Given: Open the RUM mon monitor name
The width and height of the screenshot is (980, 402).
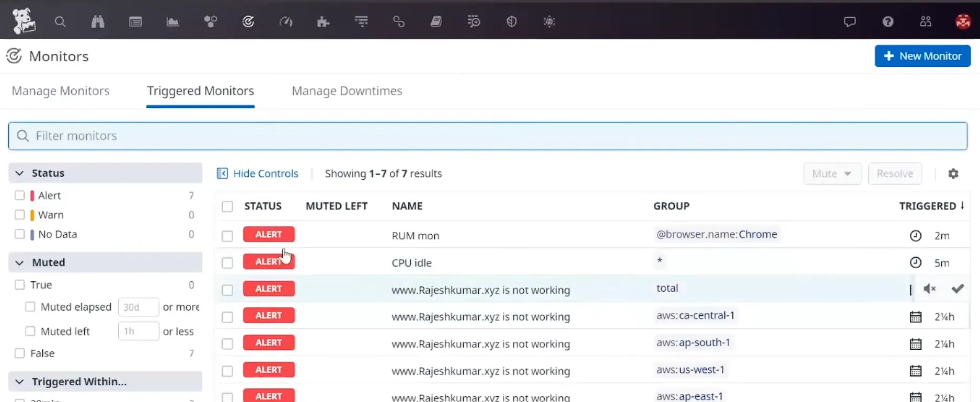Looking at the screenshot, I should (416, 236).
